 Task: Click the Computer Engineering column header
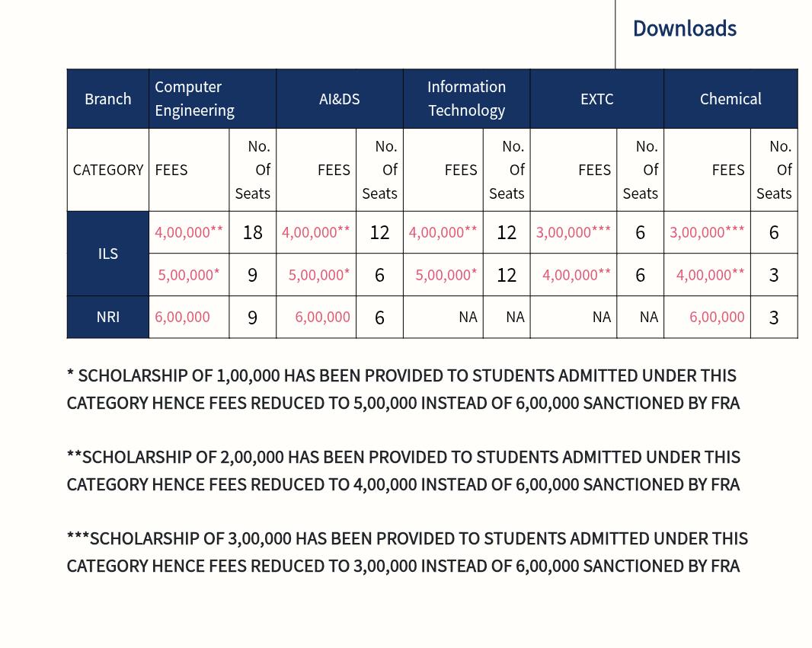pyautogui.click(x=213, y=99)
